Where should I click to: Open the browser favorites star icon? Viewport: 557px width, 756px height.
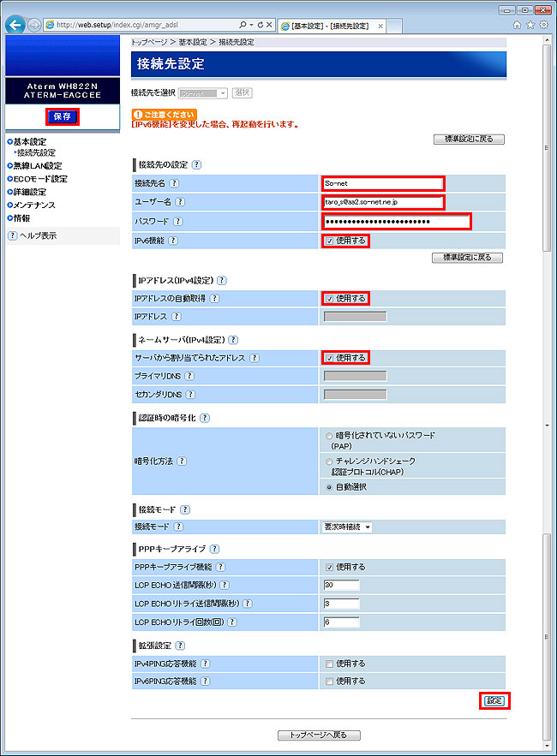[x=530, y=25]
